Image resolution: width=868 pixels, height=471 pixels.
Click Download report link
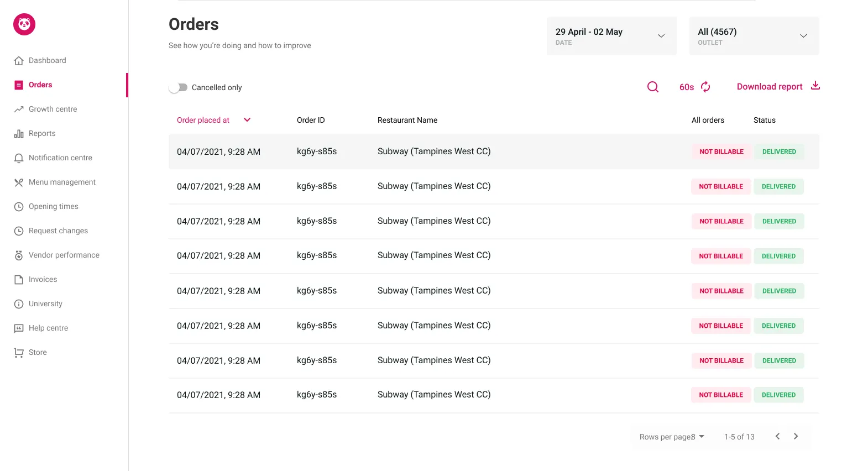pyautogui.click(x=770, y=87)
